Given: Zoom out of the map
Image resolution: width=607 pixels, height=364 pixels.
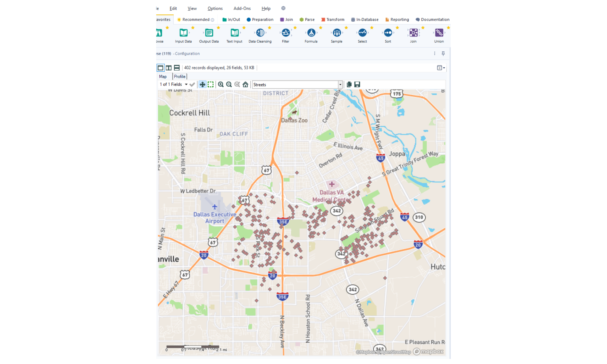Looking at the screenshot, I should click(x=229, y=85).
